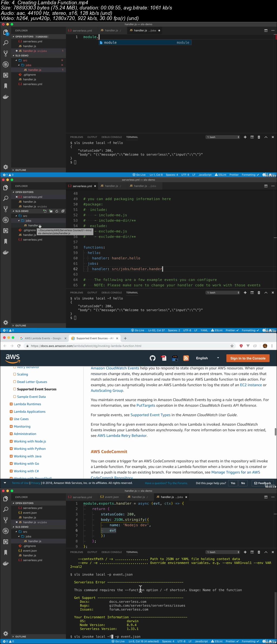Click the Feedback button on AWS page
The image size is (277, 644).
click(x=262, y=483)
